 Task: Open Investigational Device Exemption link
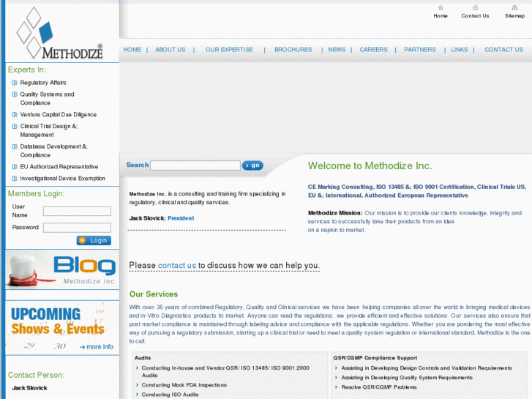click(x=62, y=179)
